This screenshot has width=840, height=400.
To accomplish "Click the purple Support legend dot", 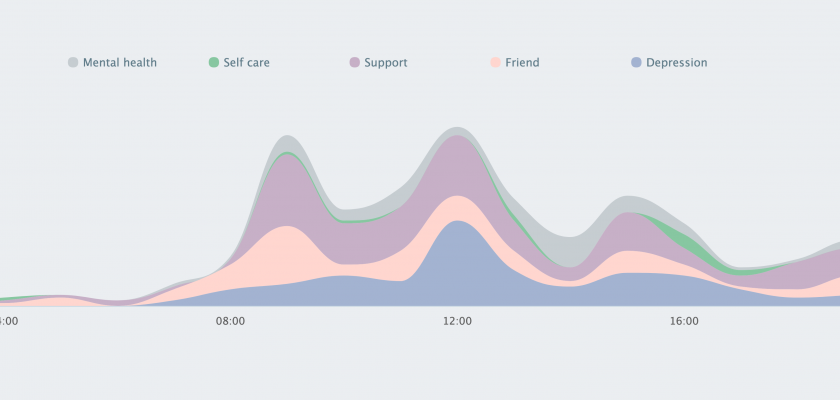I will [x=354, y=63].
